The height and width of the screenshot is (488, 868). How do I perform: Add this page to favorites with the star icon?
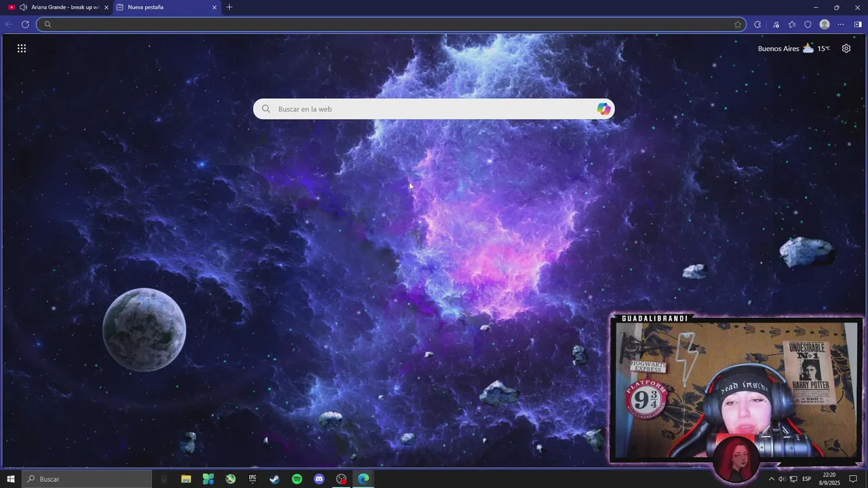click(738, 24)
